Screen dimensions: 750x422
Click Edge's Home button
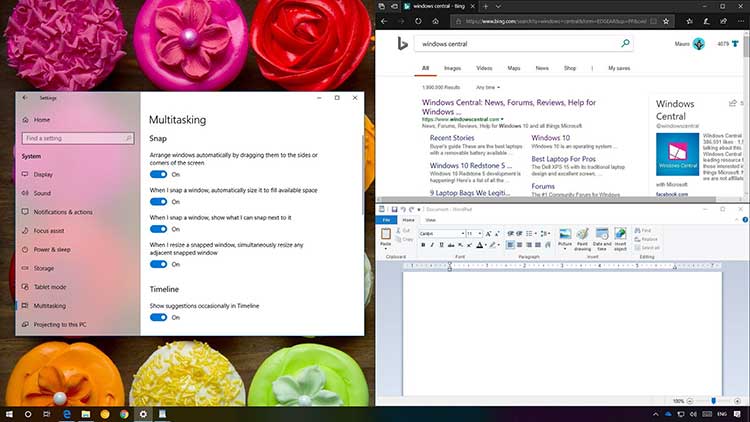coord(435,21)
